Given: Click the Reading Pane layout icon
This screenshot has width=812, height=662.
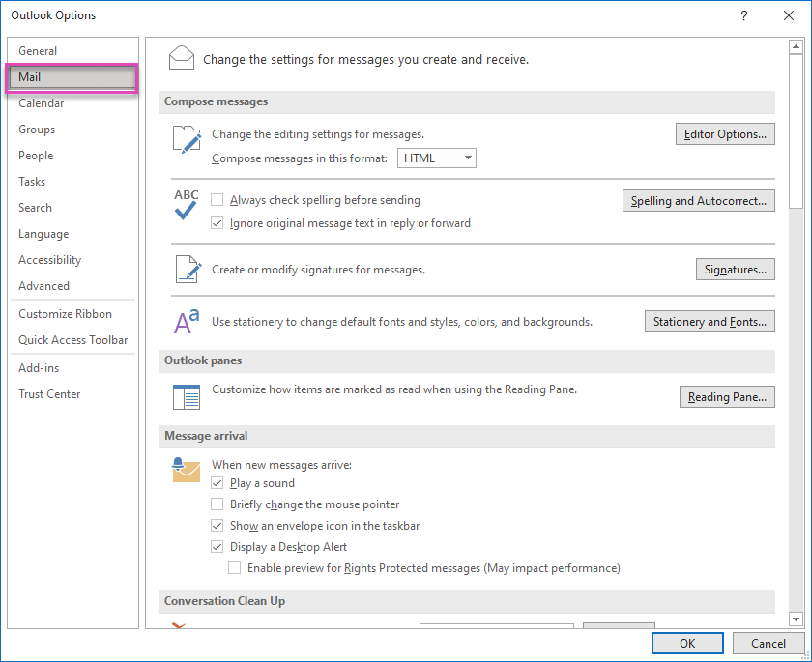Looking at the screenshot, I should 186,396.
